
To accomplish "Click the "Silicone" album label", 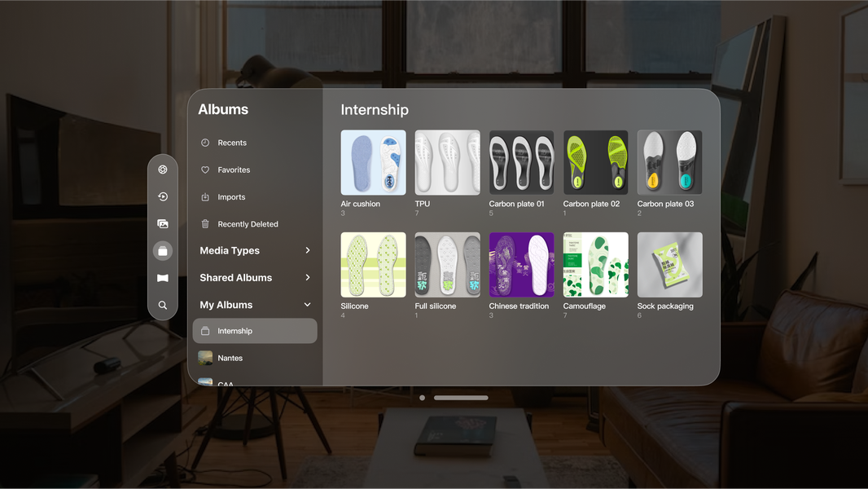I will pos(355,306).
